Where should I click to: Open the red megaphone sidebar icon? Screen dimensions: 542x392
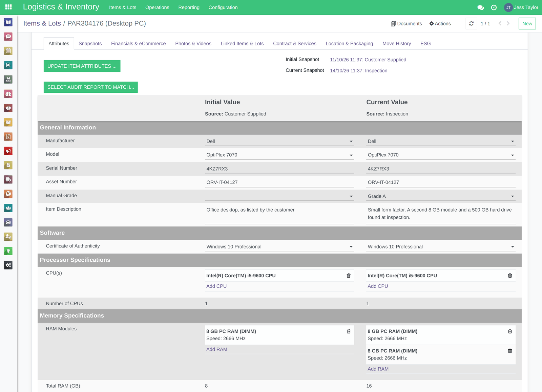[8, 151]
